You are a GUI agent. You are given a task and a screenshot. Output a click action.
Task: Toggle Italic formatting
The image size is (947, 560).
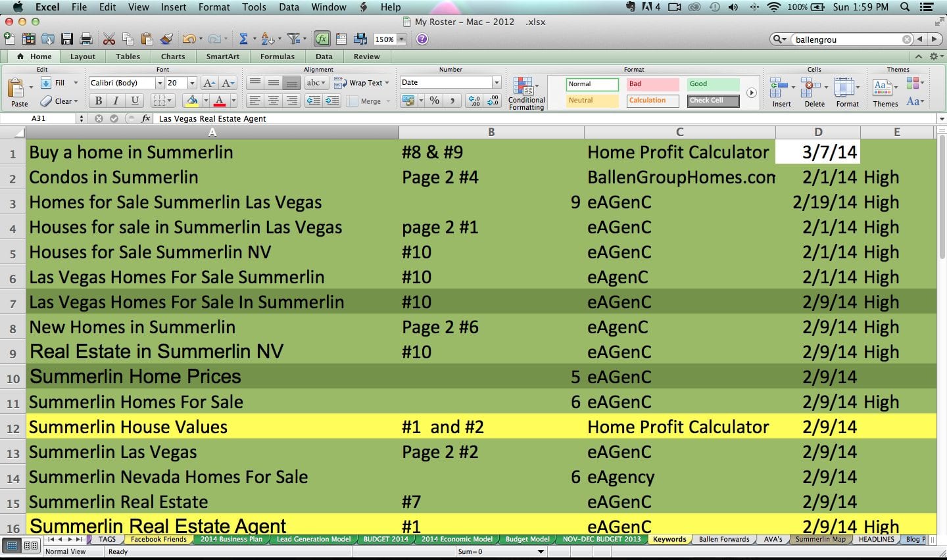[x=116, y=101]
